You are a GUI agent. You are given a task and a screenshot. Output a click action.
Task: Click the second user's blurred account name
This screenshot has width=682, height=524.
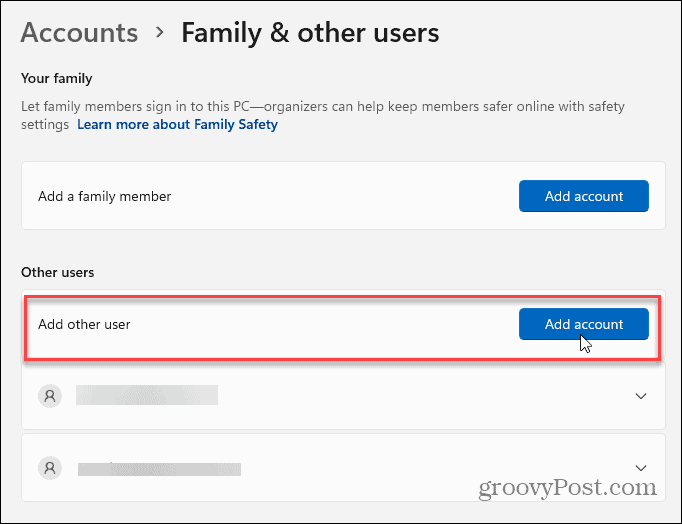(x=159, y=467)
